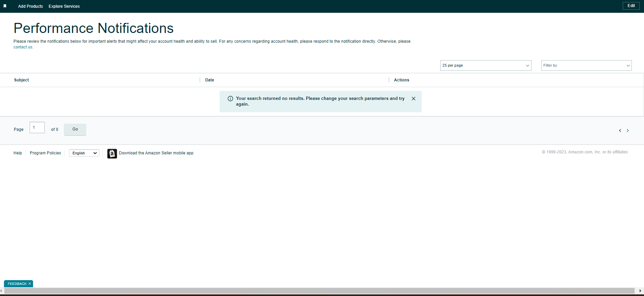This screenshot has height=296, width=644.
Task: Dismiss the no results alert
Action: tap(414, 99)
